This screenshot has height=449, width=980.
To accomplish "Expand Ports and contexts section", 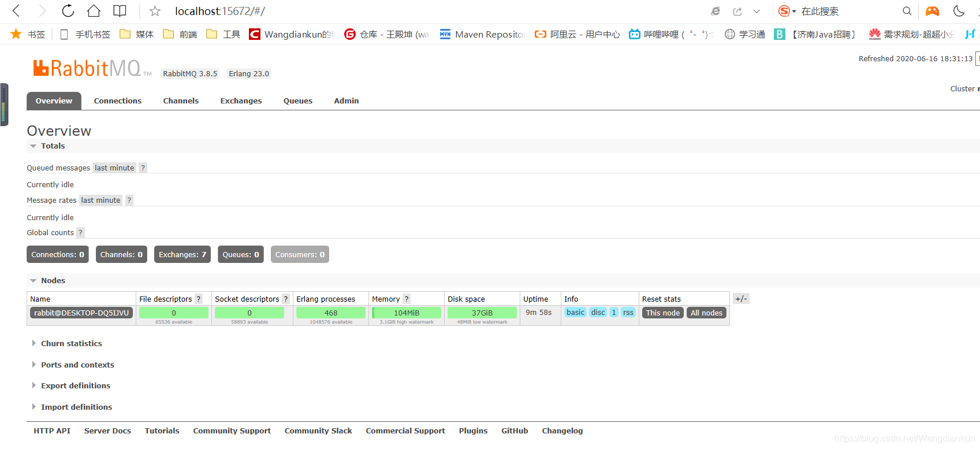I will pos(73,365).
